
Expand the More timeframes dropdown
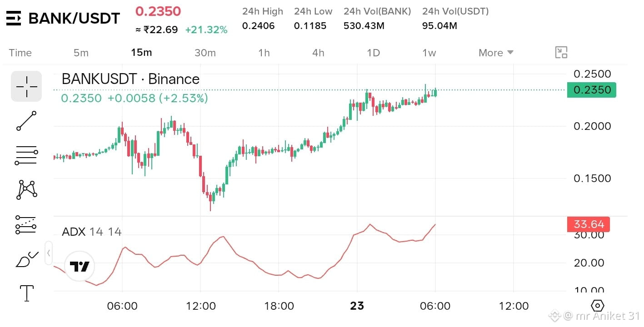[496, 53]
